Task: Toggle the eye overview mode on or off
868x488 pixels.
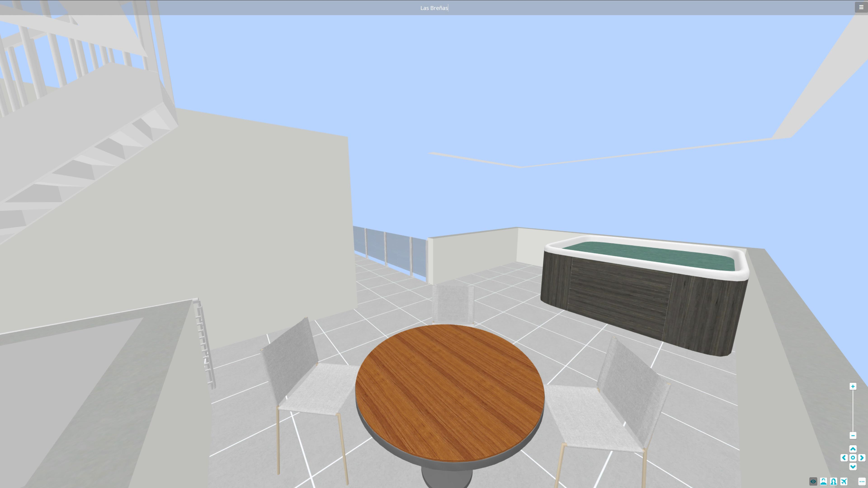Action: tap(814, 482)
